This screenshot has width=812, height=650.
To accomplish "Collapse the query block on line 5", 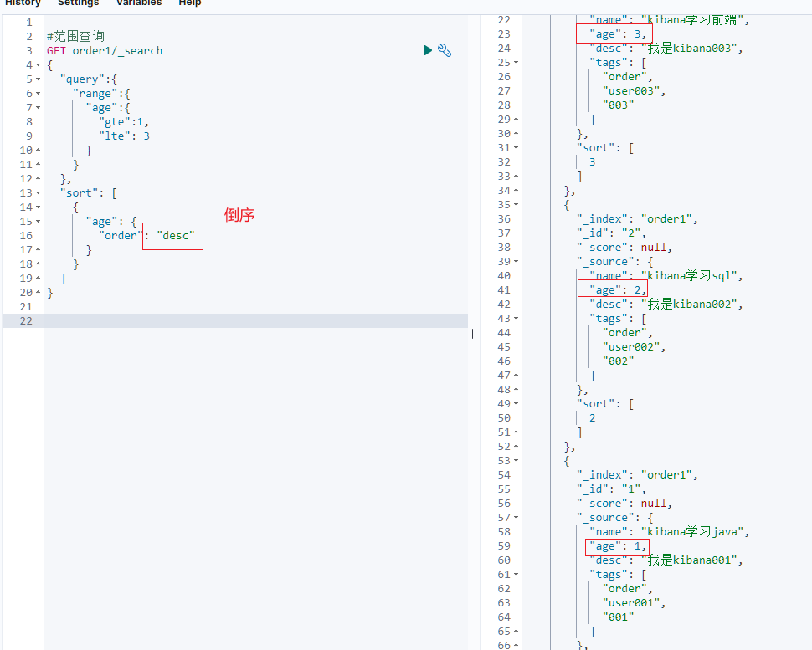I will tap(37, 79).
